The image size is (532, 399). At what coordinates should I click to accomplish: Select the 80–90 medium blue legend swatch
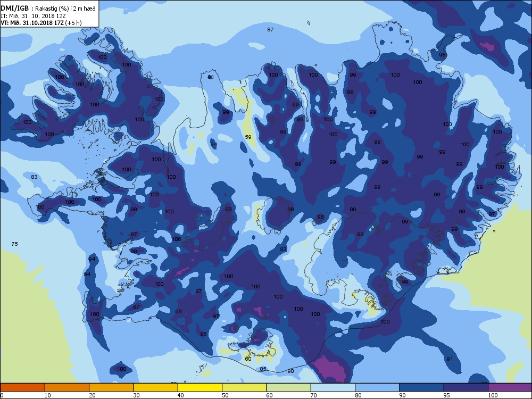(377, 387)
